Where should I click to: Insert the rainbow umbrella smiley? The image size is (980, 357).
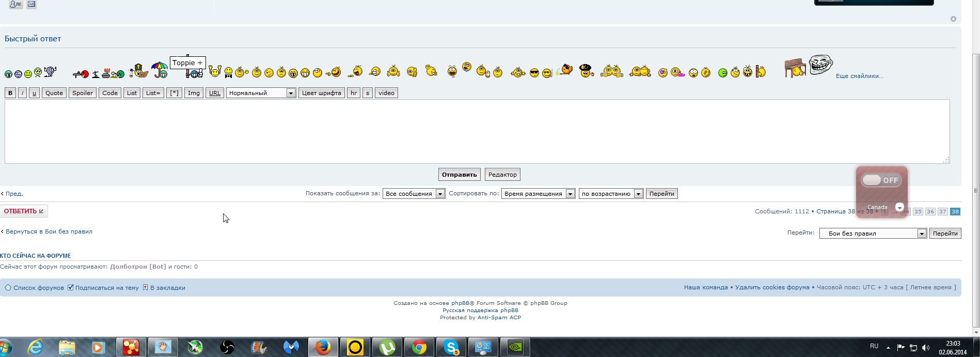(x=160, y=69)
